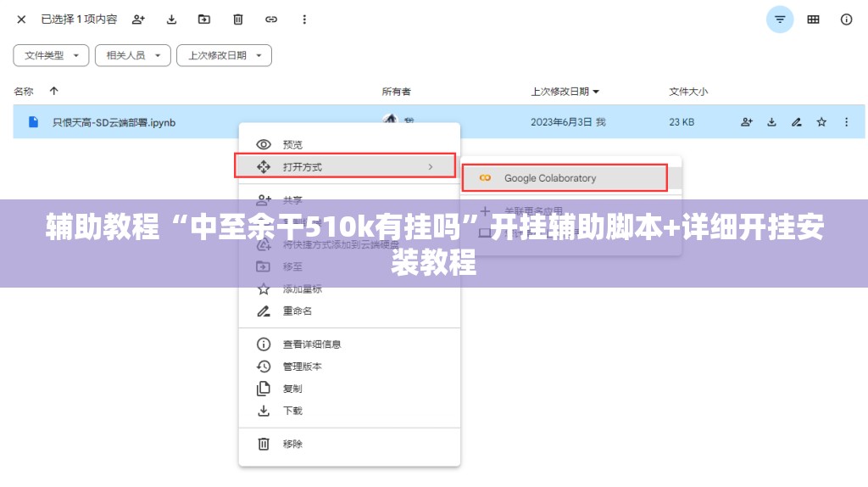868x487 pixels.
Task: Open with Google Colaboratory
Action: (x=564, y=178)
